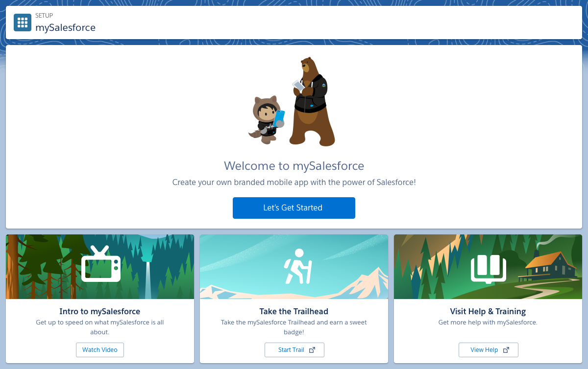Click the Intro to mySalesforce title
The width and height of the screenshot is (588, 369).
click(100, 311)
